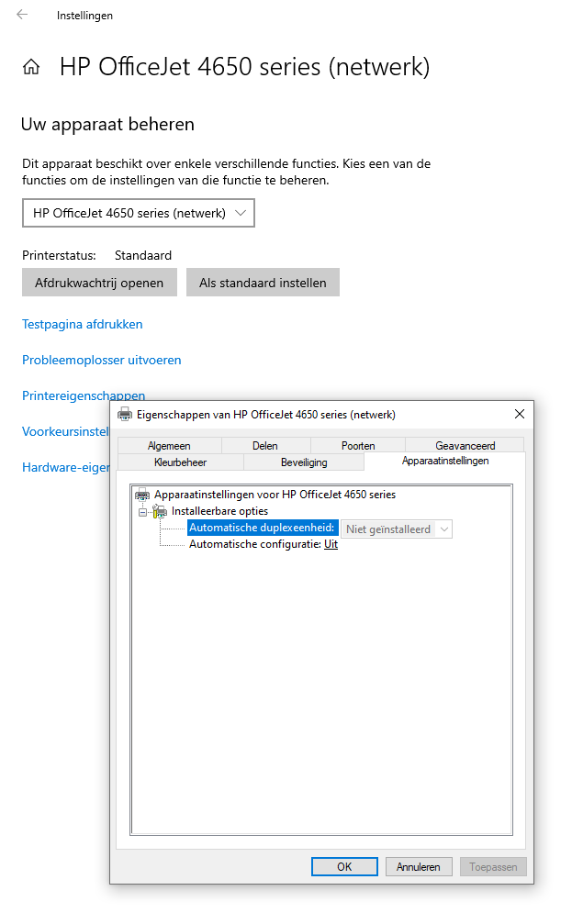Screen dimensions: 572x924
Task: Open the Geavanceerd tab
Action: click(x=465, y=446)
